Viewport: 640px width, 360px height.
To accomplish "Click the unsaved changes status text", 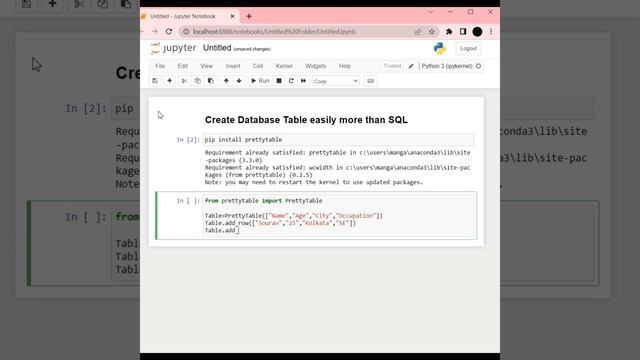I will point(252,49).
